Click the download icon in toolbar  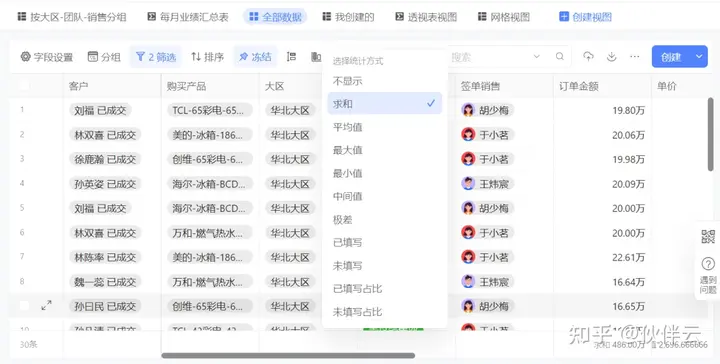(611, 56)
